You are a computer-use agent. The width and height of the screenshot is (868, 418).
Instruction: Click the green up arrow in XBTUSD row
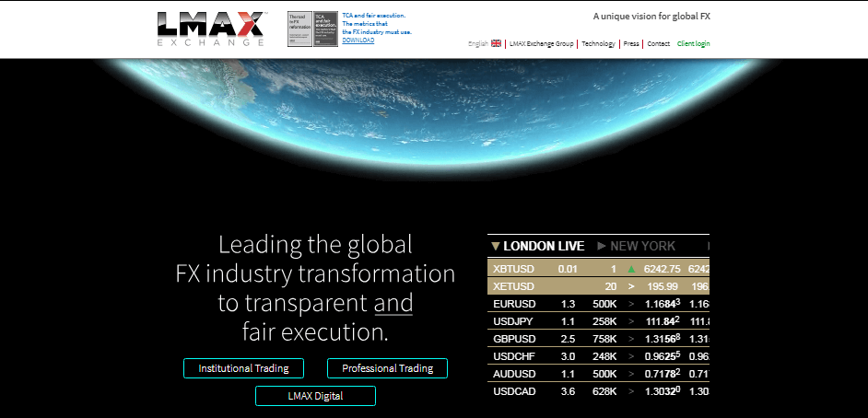coord(631,269)
